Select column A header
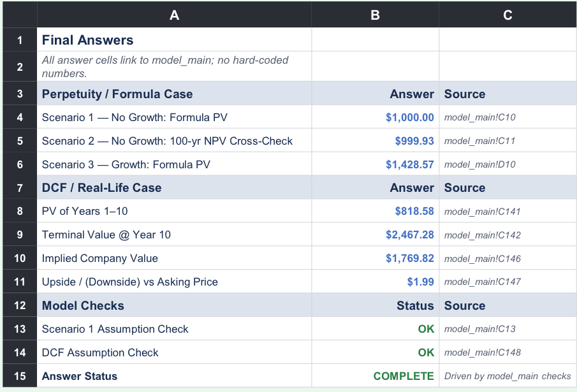 (x=174, y=15)
